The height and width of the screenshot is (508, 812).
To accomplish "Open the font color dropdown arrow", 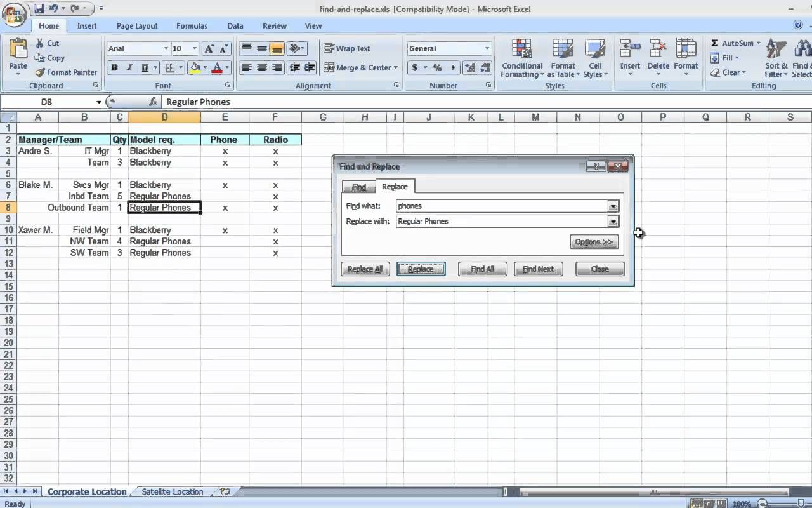I will tap(227, 68).
